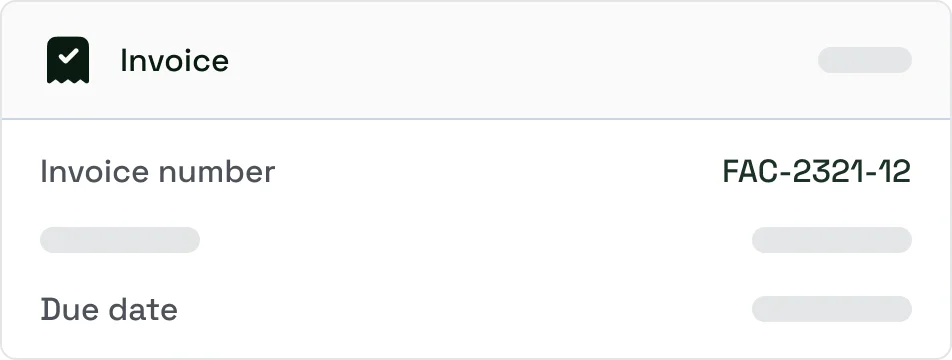This screenshot has width=952, height=360.
Task: Click the blank space between Invoice number and FAC-2321-12
Action: [498, 172]
